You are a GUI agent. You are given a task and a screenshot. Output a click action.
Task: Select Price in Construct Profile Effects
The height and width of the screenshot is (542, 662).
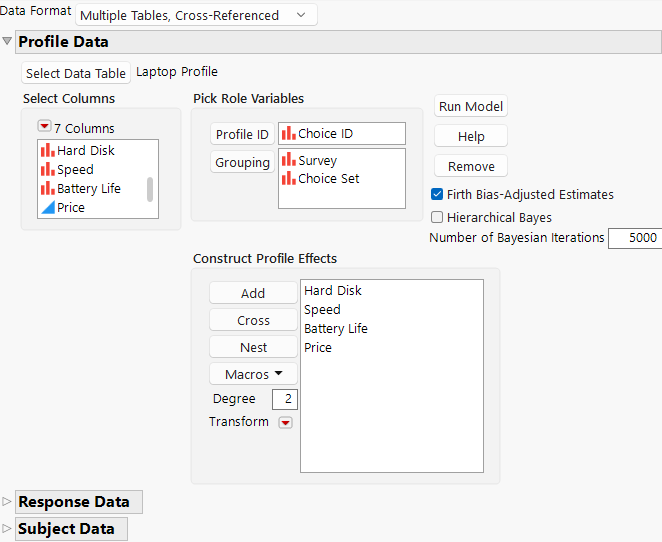click(x=318, y=347)
